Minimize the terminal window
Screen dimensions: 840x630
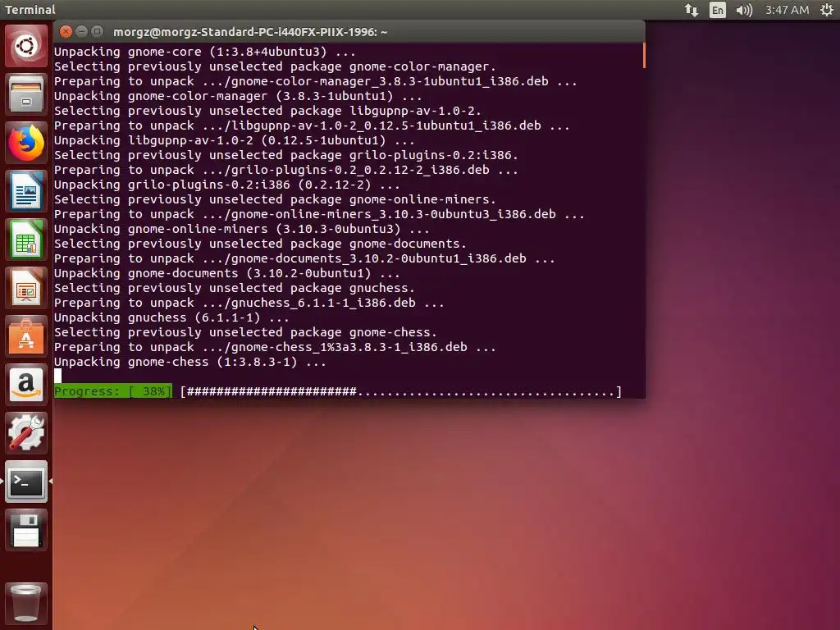[x=81, y=32]
